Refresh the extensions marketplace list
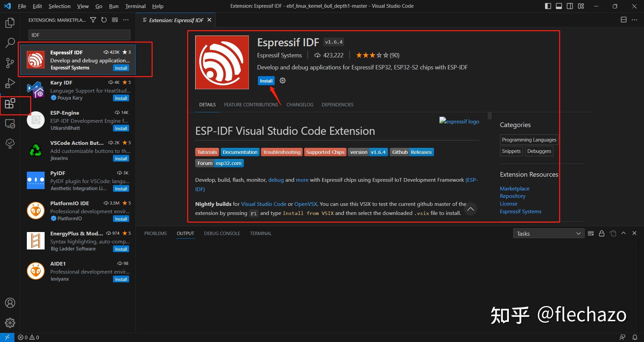 pyautogui.click(x=104, y=20)
